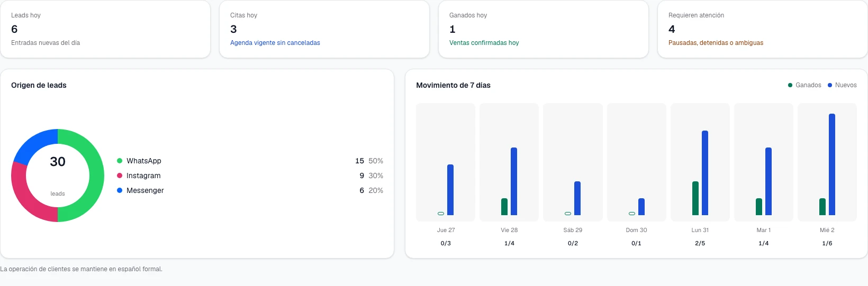868x286 pixels.
Task: Click the Vie 28 green Ganados bar
Action: click(x=504, y=207)
